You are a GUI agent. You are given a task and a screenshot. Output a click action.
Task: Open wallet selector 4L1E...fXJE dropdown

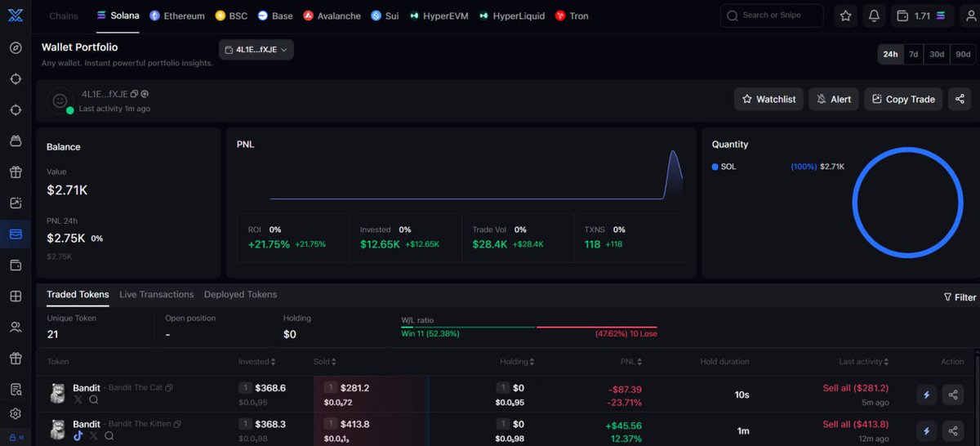click(x=256, y=50)
